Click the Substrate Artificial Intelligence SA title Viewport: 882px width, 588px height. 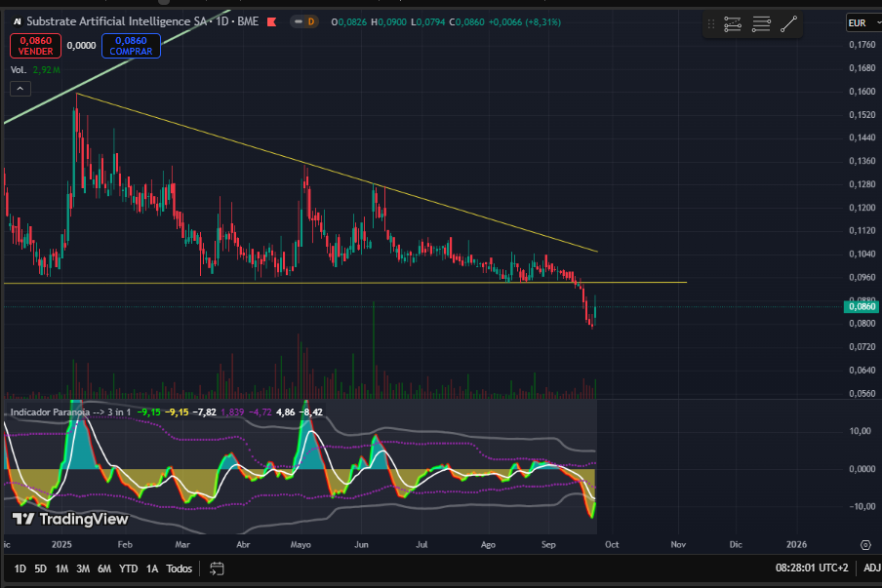coord(116,21)
